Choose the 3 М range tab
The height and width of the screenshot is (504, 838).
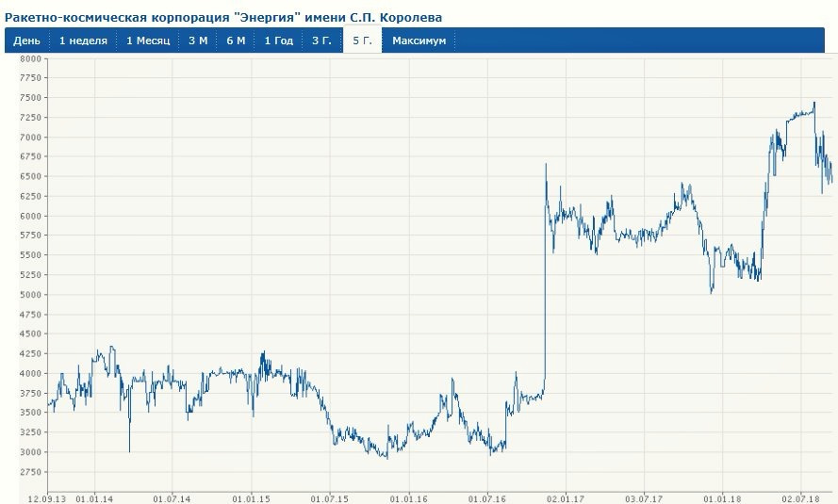[x=198, y=41]
